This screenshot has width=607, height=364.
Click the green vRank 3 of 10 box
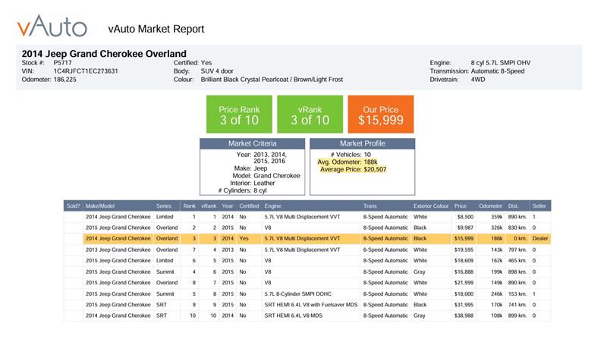point(310,115)
